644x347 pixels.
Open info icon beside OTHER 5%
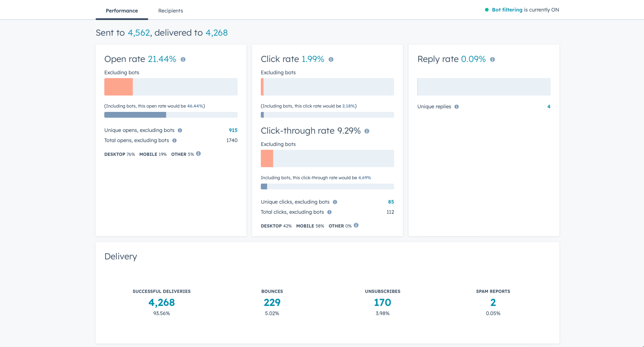coord(198,154)
